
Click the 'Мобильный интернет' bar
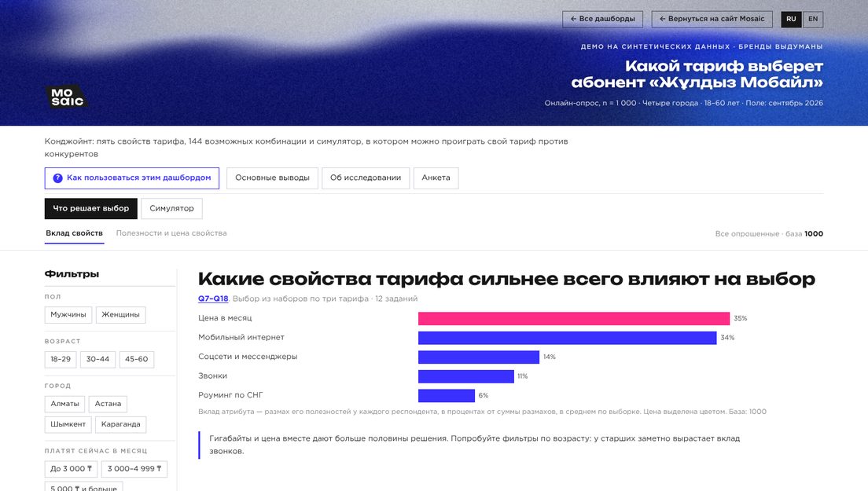pos(568,338)
